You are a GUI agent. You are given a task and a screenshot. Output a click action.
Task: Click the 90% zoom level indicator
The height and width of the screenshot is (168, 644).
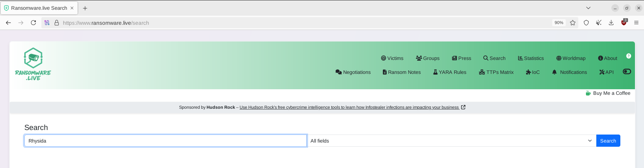coord(559,23)
